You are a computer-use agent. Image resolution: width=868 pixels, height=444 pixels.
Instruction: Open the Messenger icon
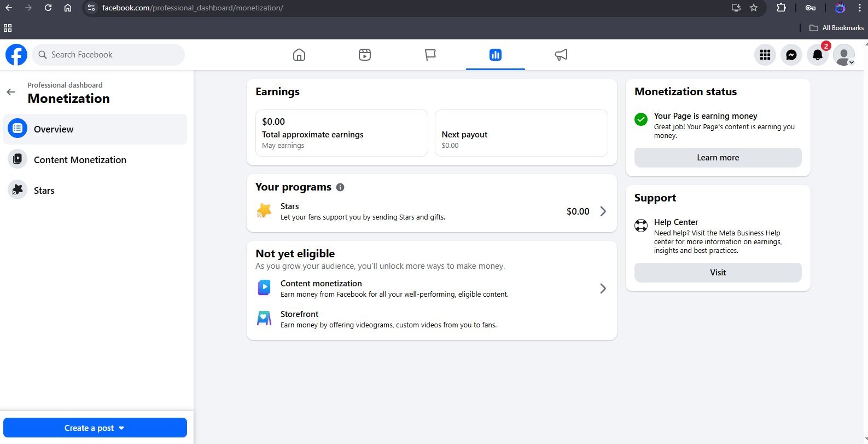coord(791,55)
